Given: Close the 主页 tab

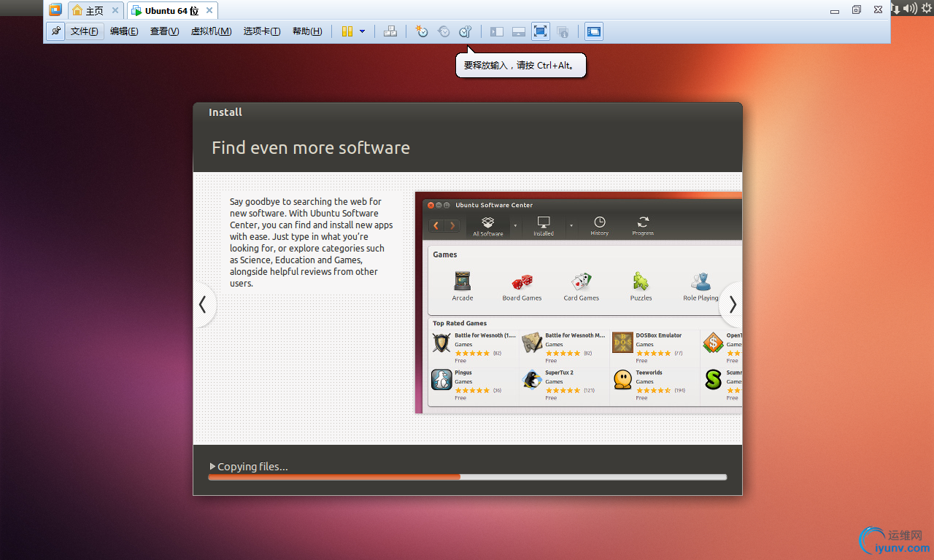Looking at the screenshot, I should click(115, 10).
